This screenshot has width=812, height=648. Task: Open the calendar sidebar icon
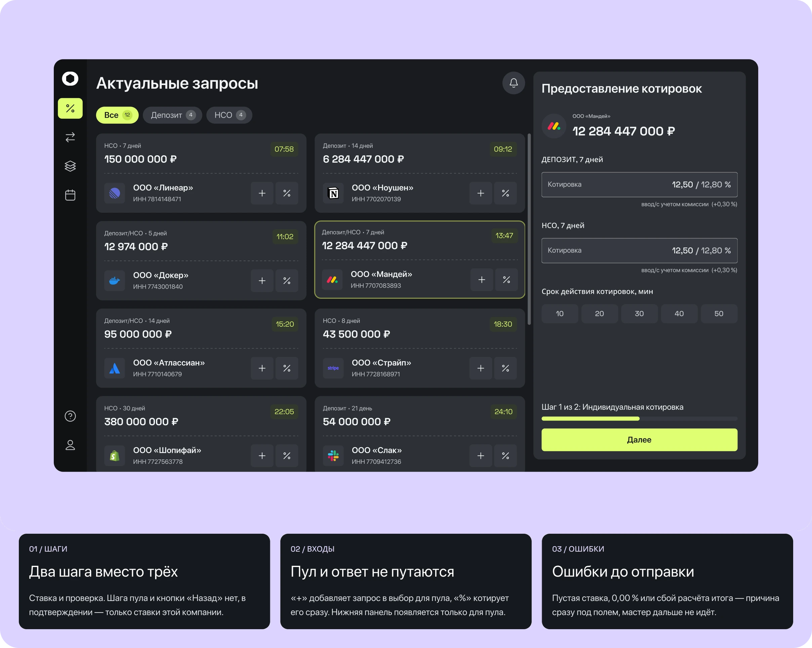70,195
